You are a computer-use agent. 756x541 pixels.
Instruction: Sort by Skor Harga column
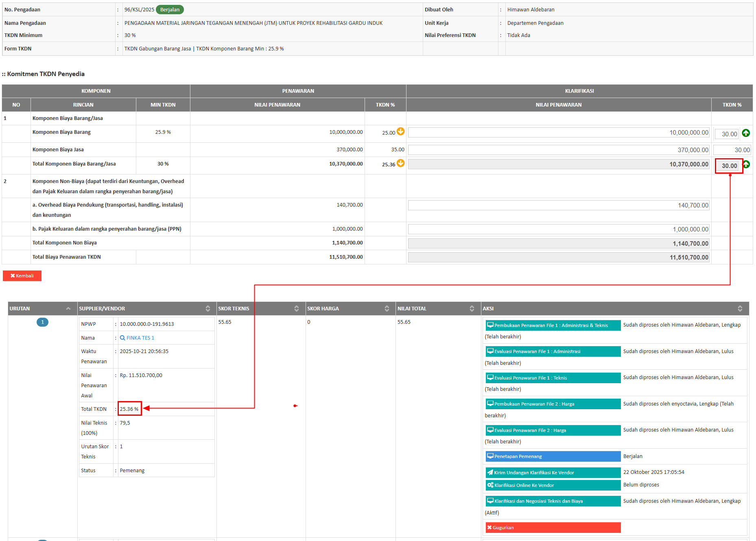(387, 309)
